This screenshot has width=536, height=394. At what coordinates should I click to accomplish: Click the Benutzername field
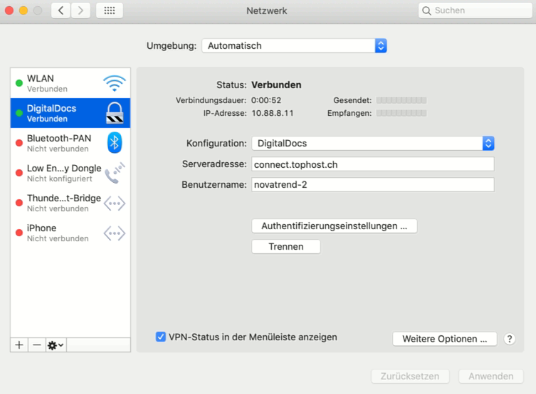(x=373, y=185)
